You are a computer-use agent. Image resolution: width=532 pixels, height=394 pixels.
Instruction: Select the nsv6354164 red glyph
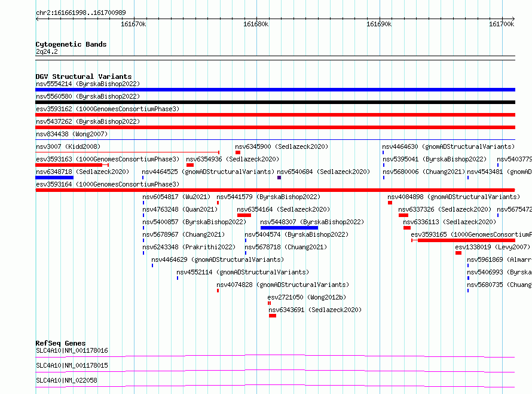244,215
